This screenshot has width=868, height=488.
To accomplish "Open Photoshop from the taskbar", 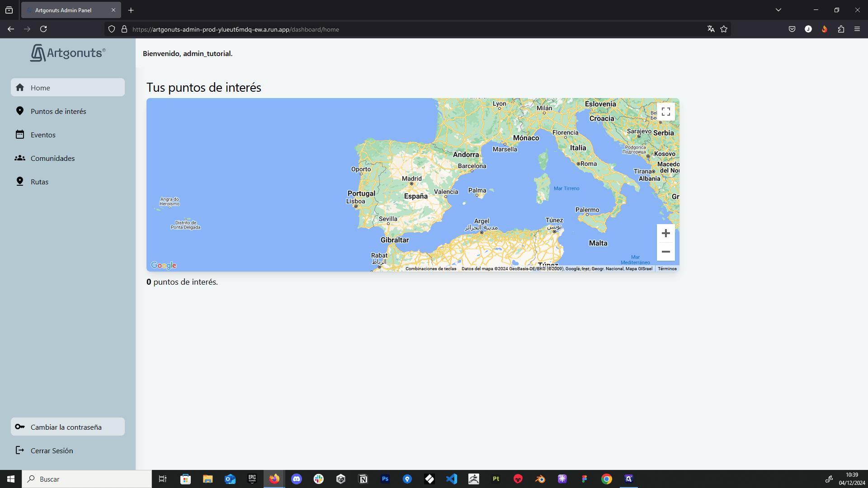I will [x=385, y=479].
